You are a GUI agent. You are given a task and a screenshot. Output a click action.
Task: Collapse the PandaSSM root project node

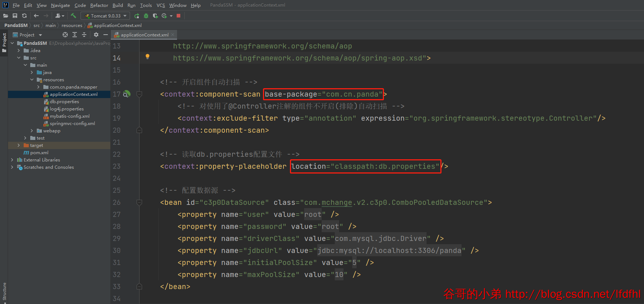click(x=12, y=43)
